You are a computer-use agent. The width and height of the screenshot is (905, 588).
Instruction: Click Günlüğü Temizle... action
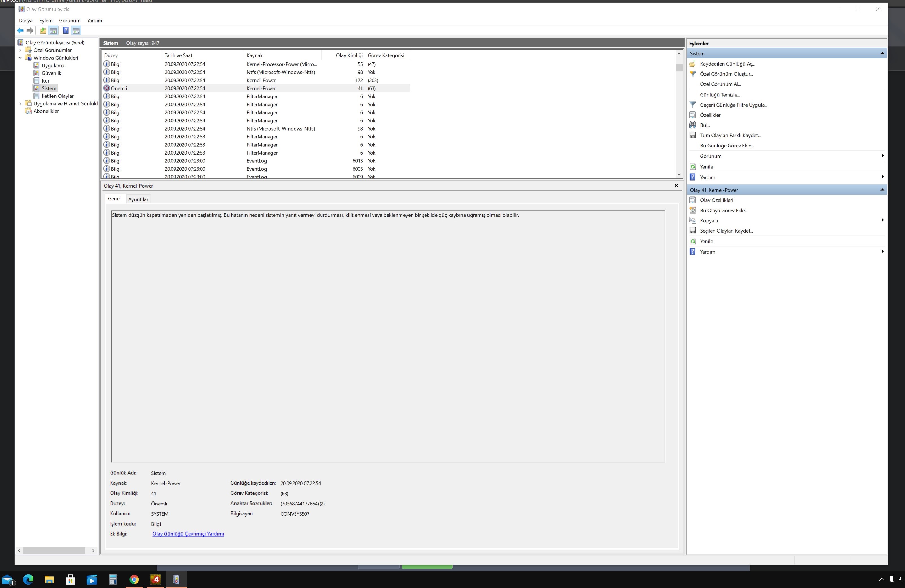click(x=719, y=95)
